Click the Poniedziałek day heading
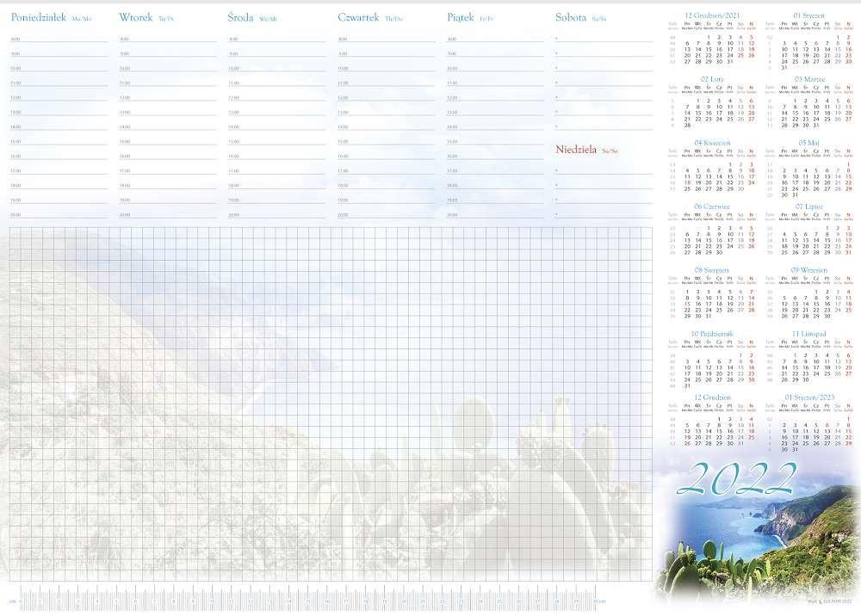Screen dimensions: 861x616 point(41,17)
